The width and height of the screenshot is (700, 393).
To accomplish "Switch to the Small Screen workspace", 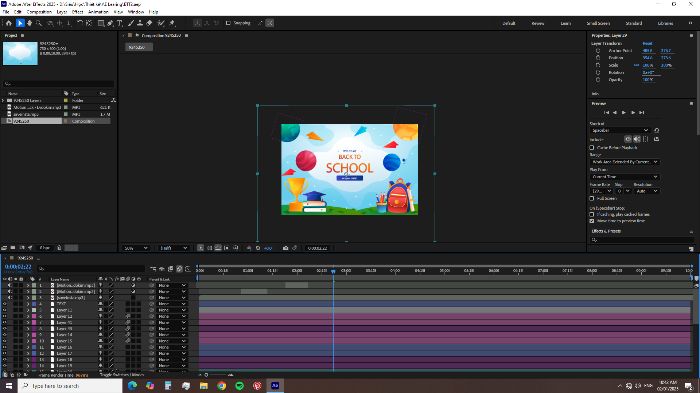I will pyautogui.click(x=598, y=23).
